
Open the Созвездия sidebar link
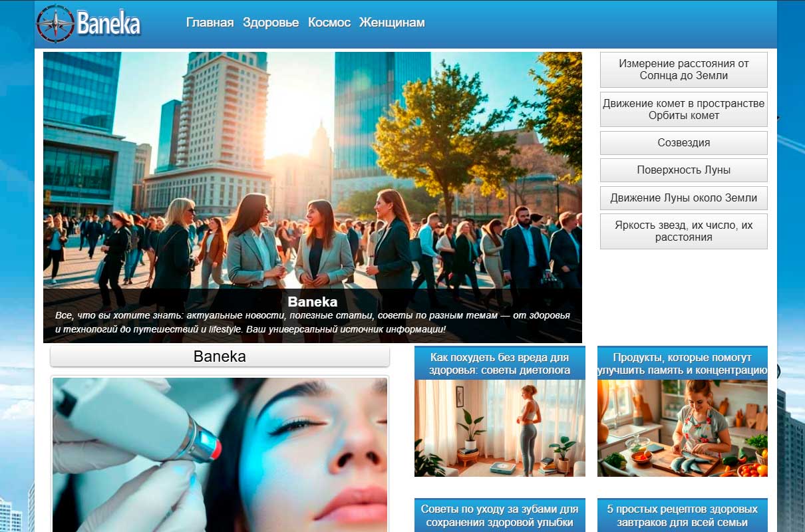pyautogui.click(x=684, y=142)
